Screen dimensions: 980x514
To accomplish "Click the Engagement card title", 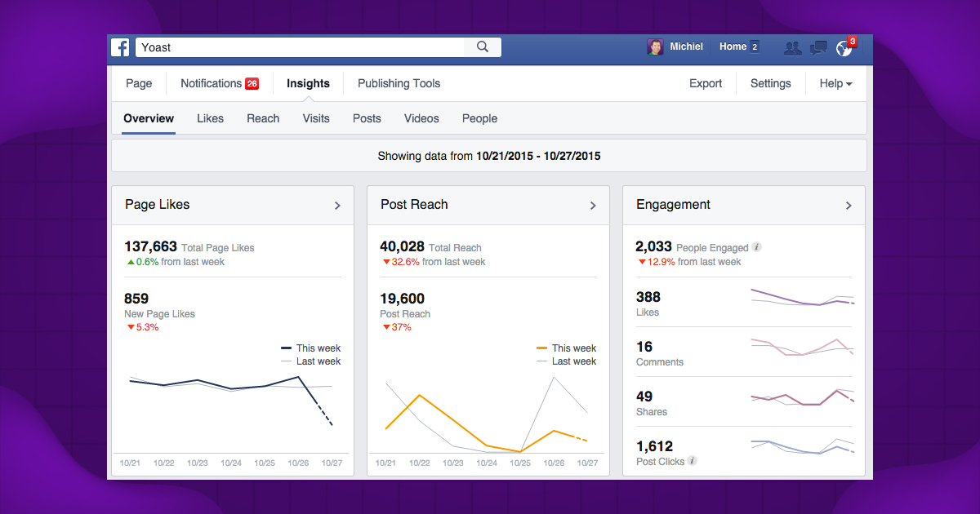I will [673, 205].
